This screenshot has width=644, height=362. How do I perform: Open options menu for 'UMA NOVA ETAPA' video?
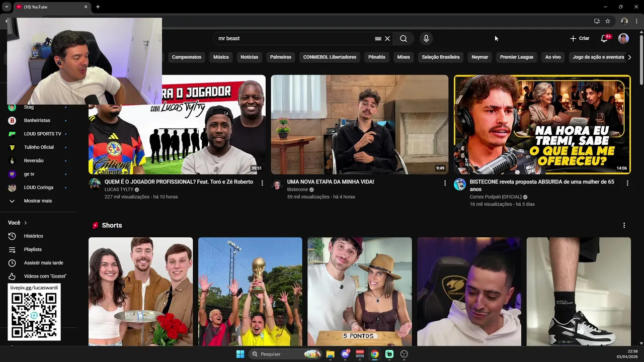445,184
